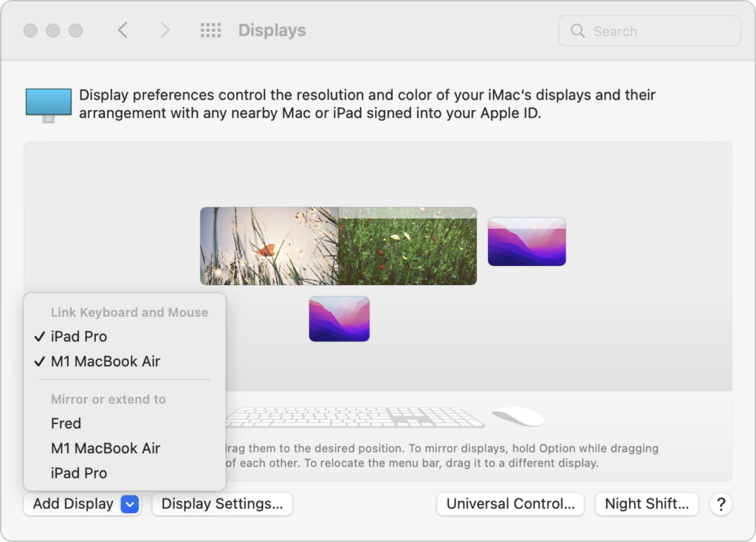Choose M1 MacBook Air under Mirror or extend to

124,448
